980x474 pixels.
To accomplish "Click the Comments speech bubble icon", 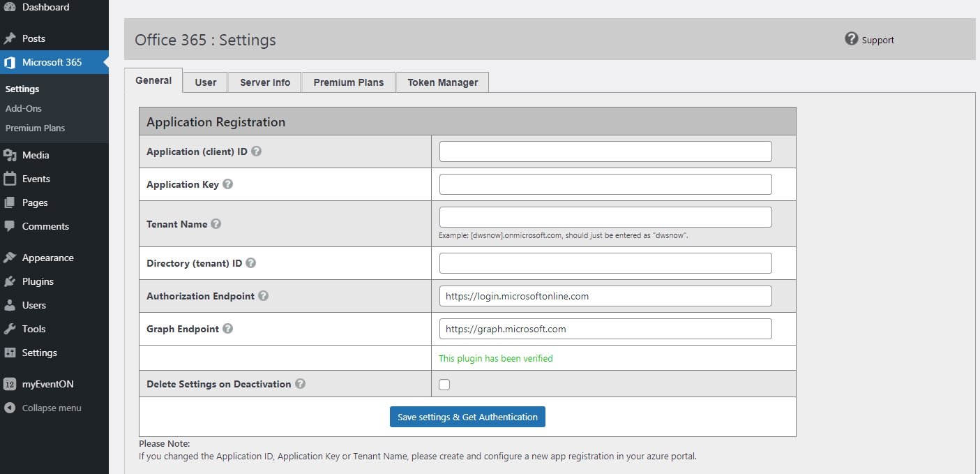I will pos(10,226).
